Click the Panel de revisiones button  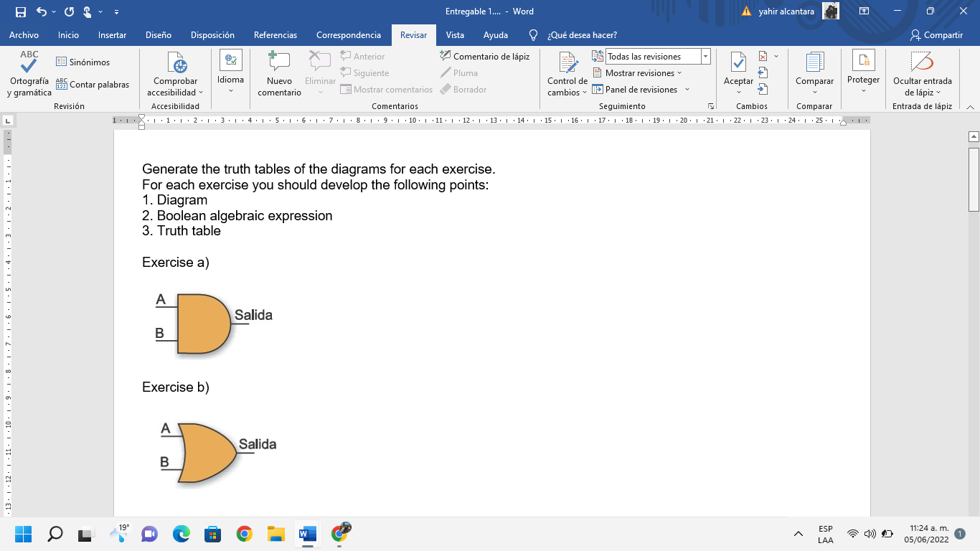coord(635,90)
